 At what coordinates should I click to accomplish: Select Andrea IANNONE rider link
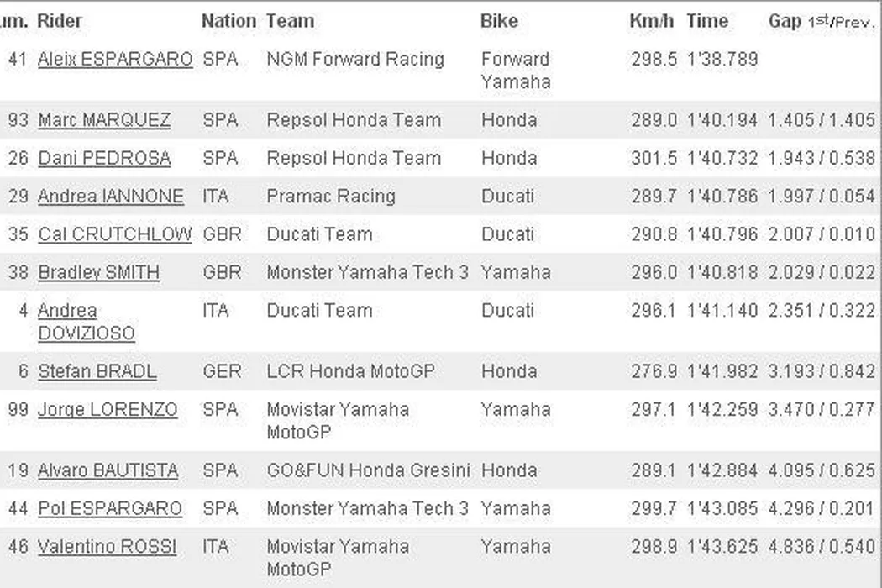pyautogui.click(x=110, y=197)
